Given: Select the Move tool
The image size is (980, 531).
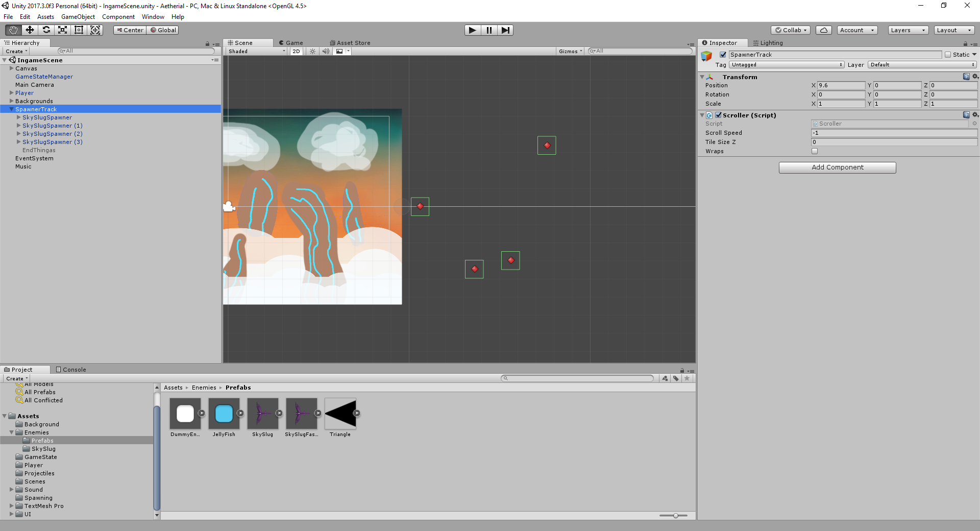Looking at the screenshot, I should (30, 30).
